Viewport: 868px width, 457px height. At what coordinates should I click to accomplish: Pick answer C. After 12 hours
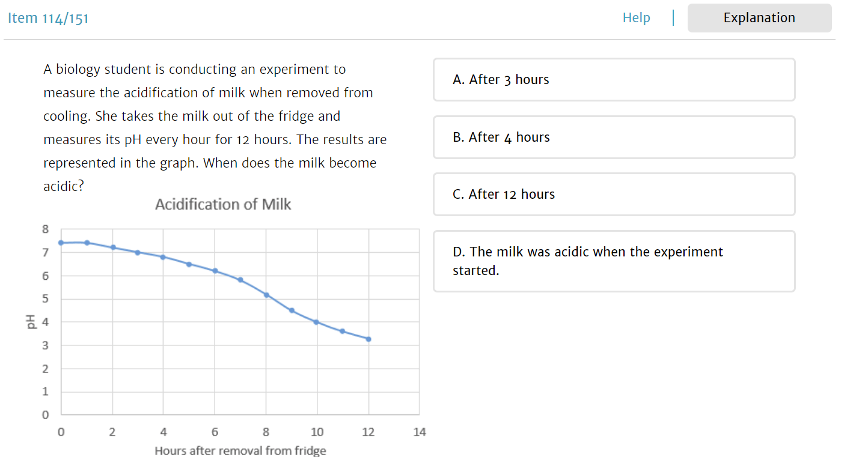(614, 194)
